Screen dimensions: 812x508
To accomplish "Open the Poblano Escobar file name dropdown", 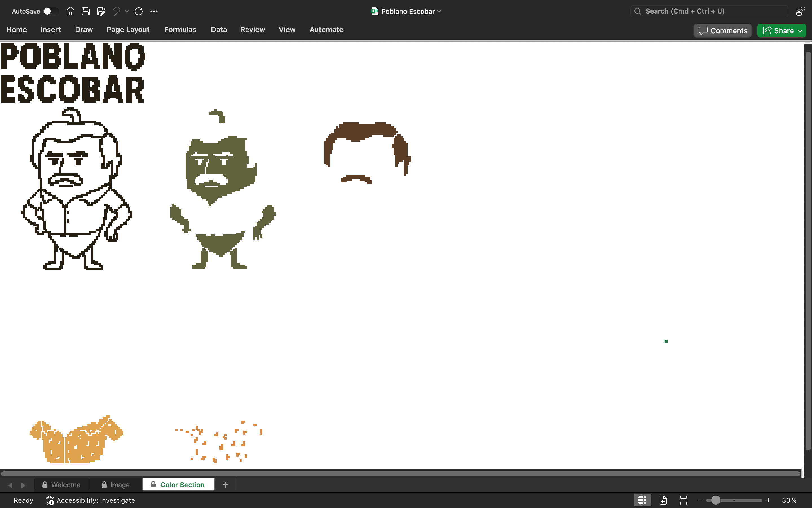I will click(x=411, y=11).
